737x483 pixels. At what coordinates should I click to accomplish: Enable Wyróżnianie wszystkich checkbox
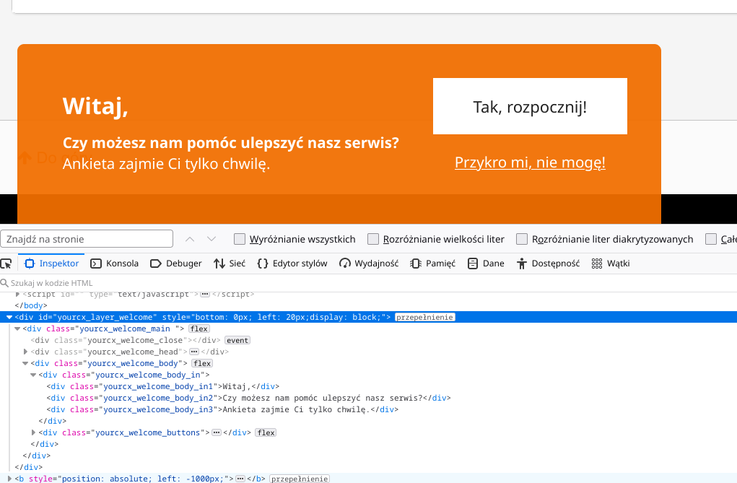(240, 239)
